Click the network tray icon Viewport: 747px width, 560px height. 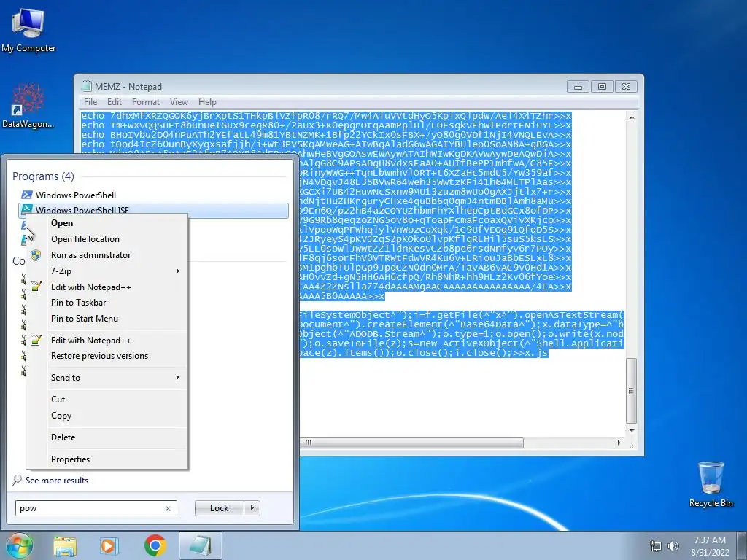point(656,546)
